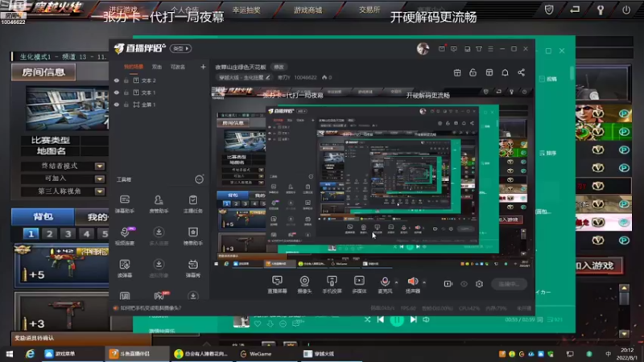
Task: Switch to the first scene tab
Action: [134, 67]
